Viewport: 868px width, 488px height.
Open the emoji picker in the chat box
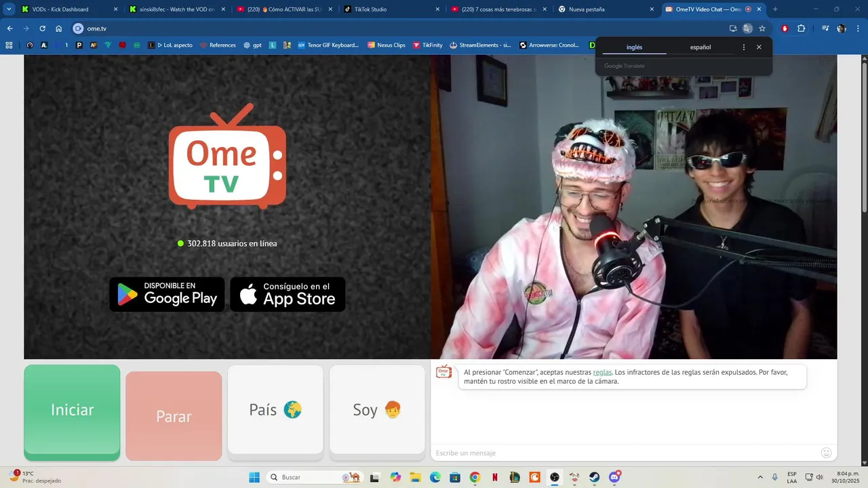(x=826, y=453)
